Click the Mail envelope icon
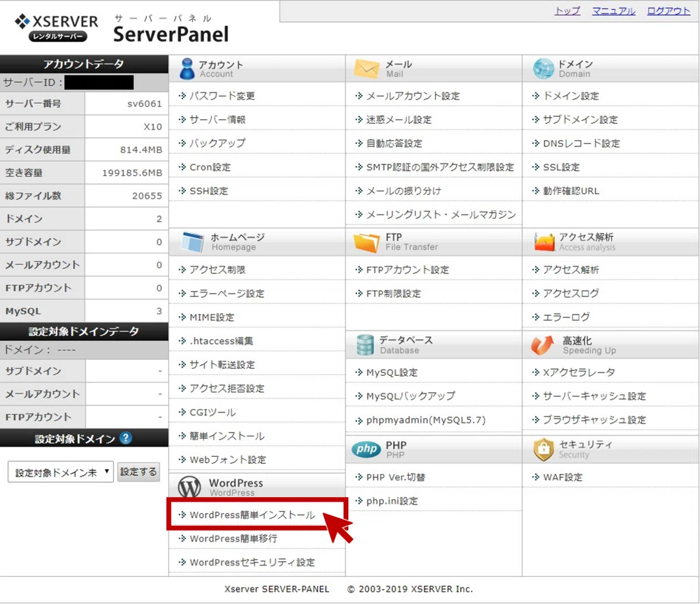Viewport: 700px width, 604px height. (366, 69)
